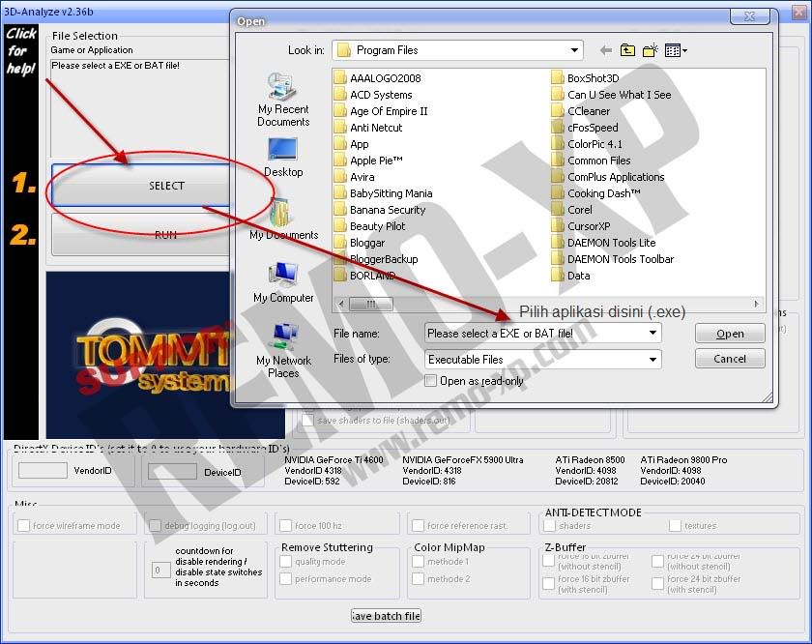Open the Views menu dropdown icon

(x=677, y=50)
